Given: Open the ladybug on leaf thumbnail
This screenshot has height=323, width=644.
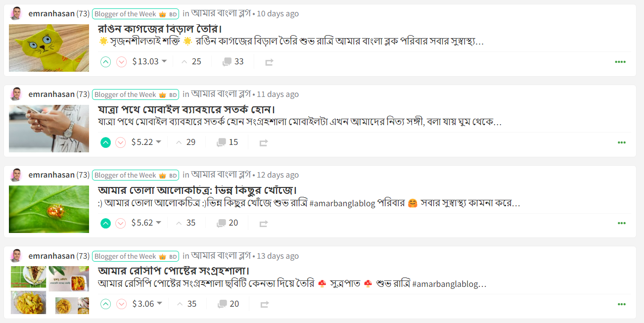Looking at the screenshot, I should (49, 209).
